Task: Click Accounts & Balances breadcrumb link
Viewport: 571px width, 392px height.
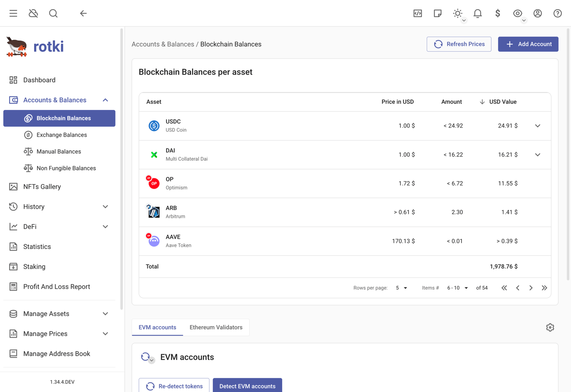Action: 163,44
